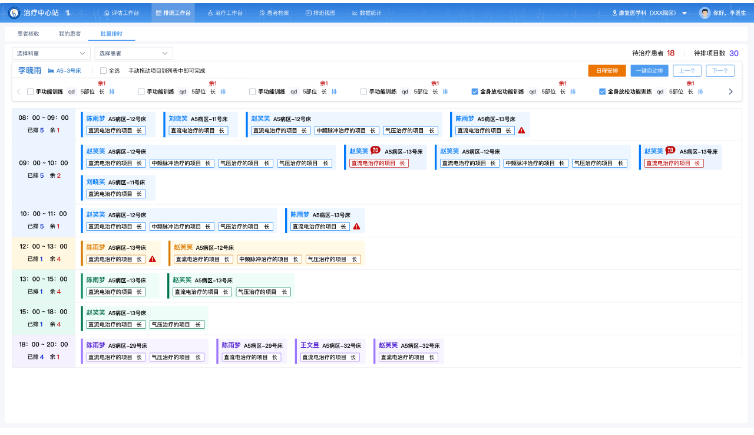
Task: Select the 15:00-18:00 time slot
Action: (44, 318)
